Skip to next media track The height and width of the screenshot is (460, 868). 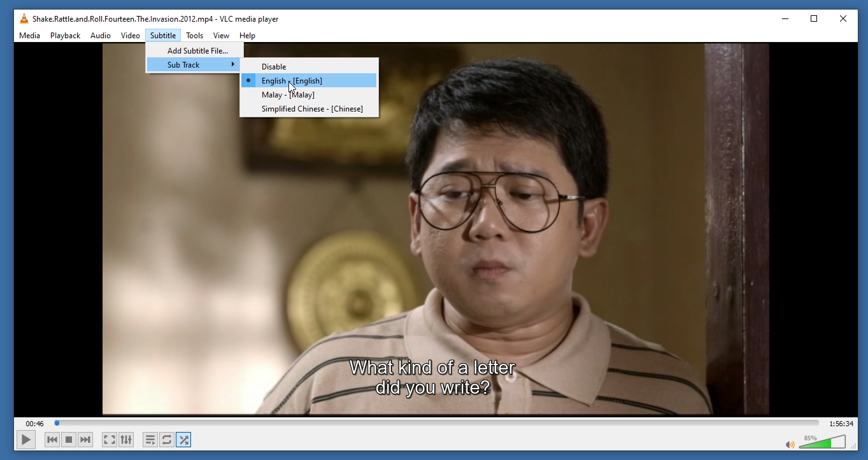(85, 440)
